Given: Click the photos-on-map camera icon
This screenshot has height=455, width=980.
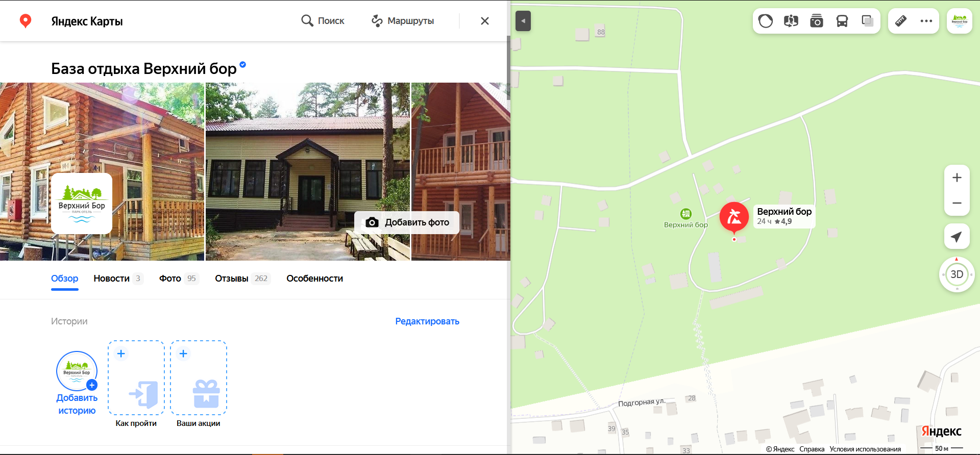Looking at the screenshot, I should point(817,21).
